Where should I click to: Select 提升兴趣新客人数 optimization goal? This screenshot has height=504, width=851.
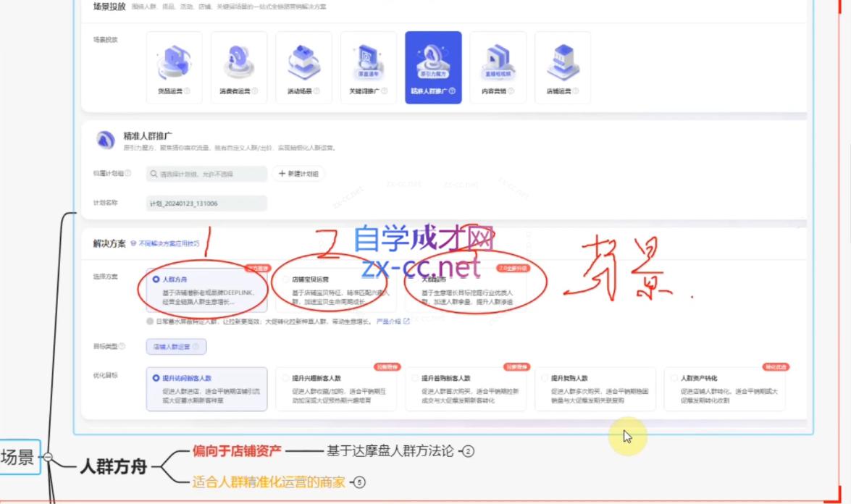click(x=336, y=389)
